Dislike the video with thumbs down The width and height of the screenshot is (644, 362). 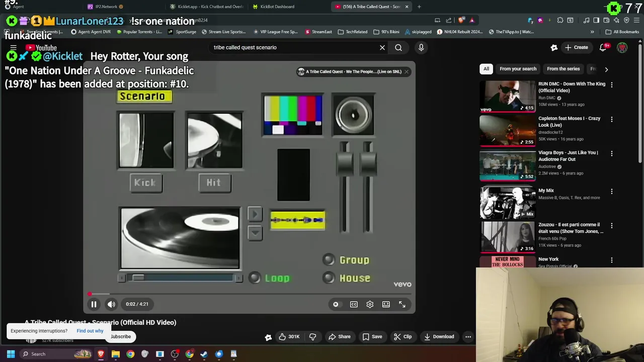tap(312, 337)
